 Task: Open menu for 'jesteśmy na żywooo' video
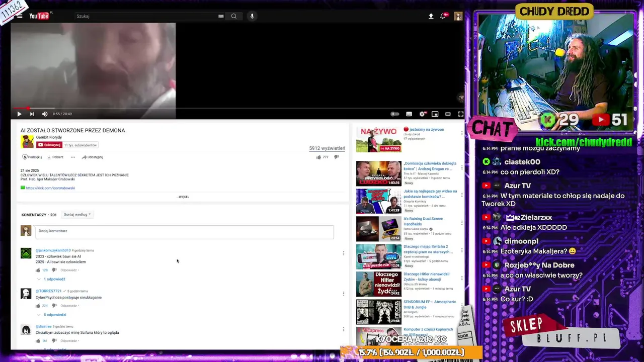pos(462,133)
